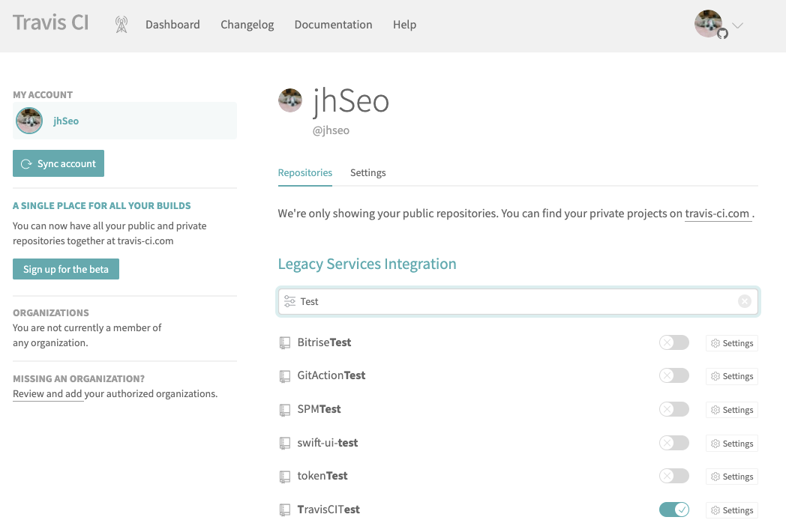
Task: Enable the SPMTest toggle
Action: tap(673, 409)
